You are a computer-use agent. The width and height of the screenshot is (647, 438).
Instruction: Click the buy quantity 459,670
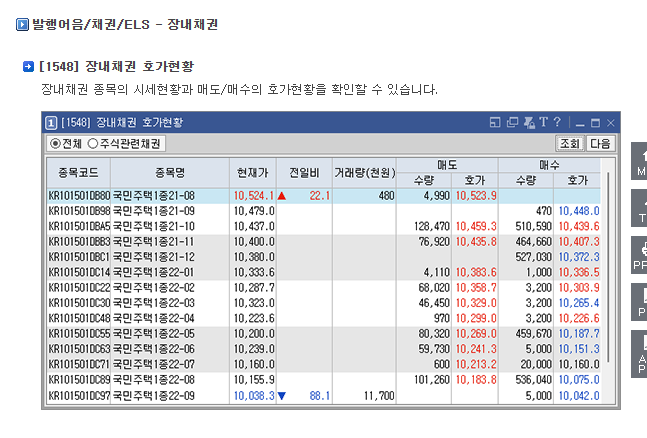tap(534, 334)
